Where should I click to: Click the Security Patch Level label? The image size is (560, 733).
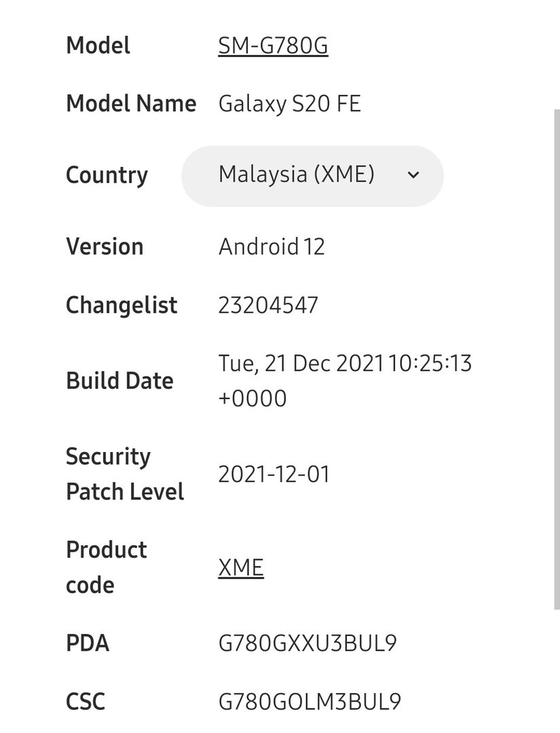click(125, 474)
